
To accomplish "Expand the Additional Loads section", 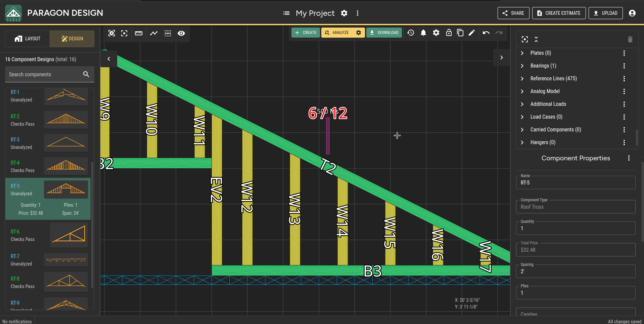I will (x=522, y=104).
